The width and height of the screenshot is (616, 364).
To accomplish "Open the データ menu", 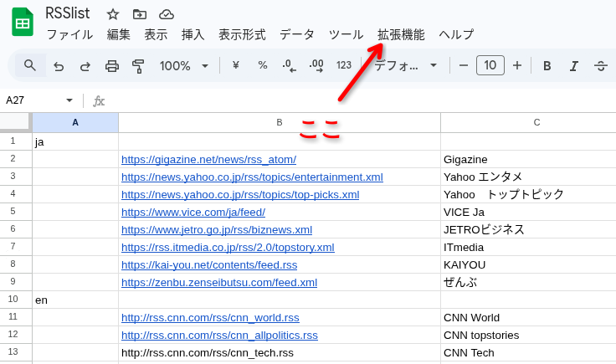I will 297,34.
